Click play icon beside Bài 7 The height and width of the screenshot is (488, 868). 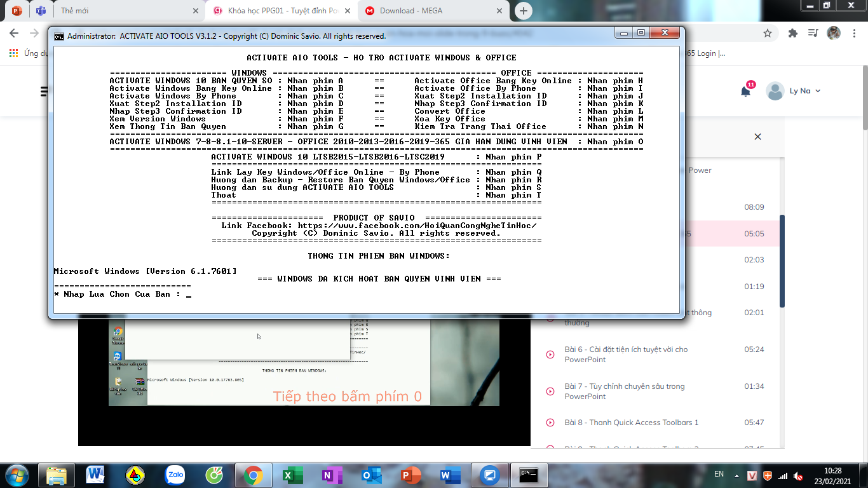(550, 391)
